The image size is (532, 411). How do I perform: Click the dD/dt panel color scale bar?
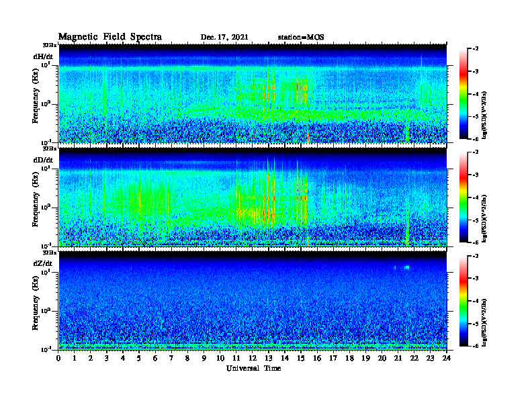coord(463,197)
